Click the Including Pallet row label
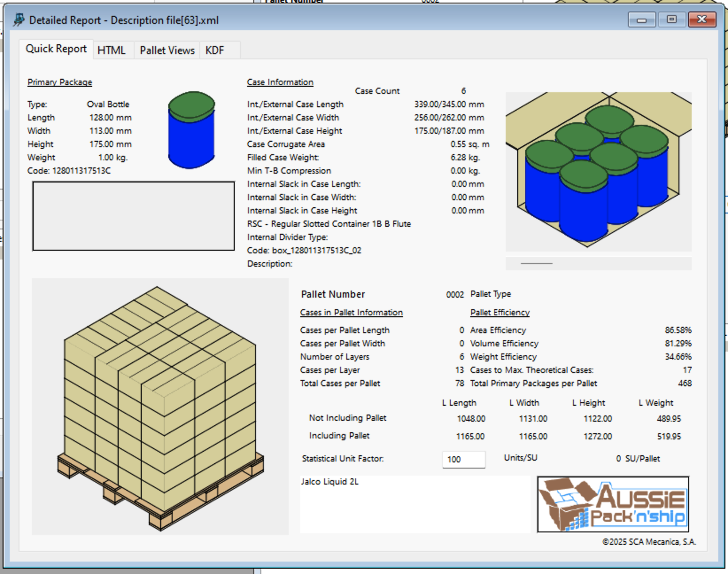Screen dimensions: 728x574 click(x=339, y=435)
